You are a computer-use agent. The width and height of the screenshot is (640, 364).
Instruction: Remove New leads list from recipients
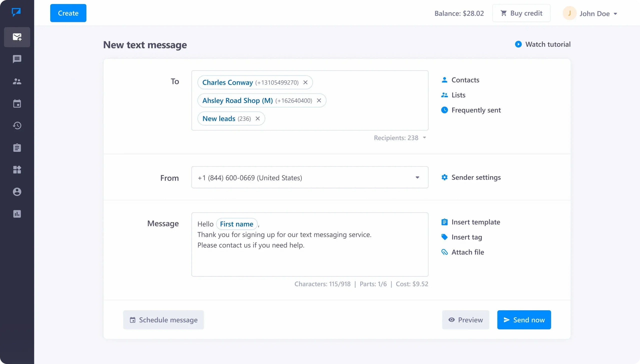click(x=258, y=119)
